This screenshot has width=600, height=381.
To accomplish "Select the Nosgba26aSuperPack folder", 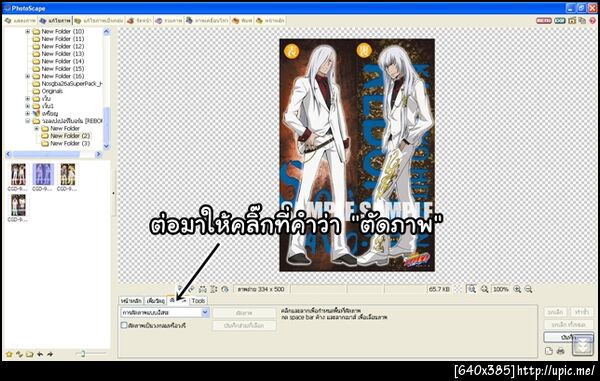I will [x=67, y=84].
